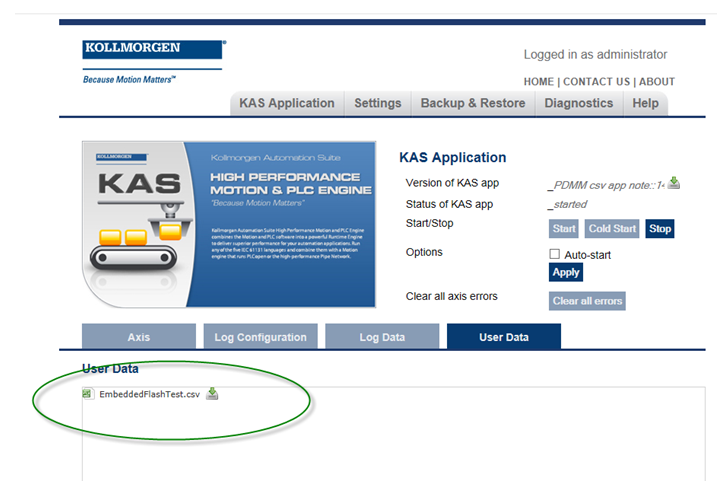Open the CONTACT US link

point(596,82)
